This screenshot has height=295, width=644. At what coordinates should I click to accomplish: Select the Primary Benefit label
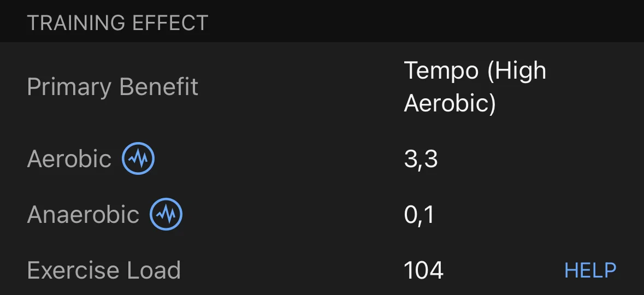pos(113,87)
